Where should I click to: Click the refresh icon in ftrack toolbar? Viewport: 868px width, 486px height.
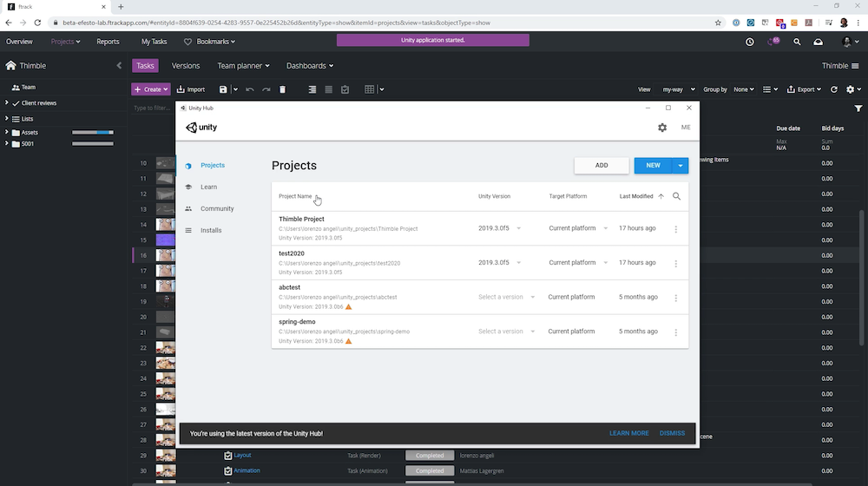(833, 89)
